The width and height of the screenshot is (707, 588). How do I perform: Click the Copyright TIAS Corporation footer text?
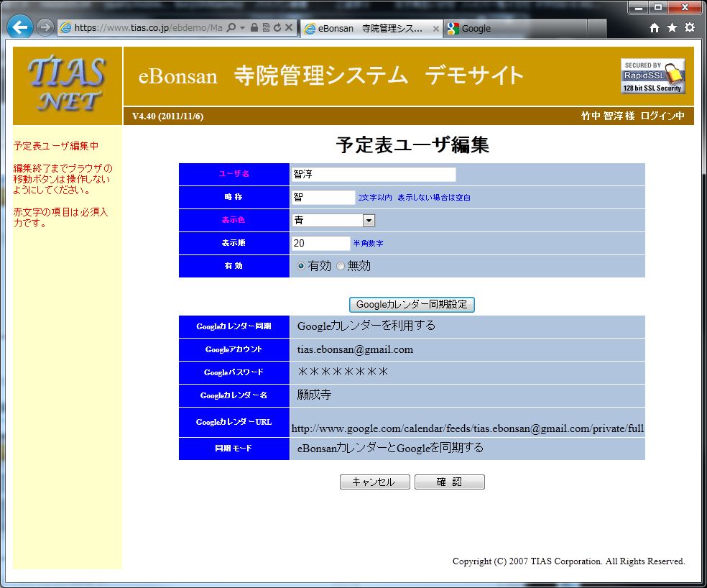(x=568, y=561)
